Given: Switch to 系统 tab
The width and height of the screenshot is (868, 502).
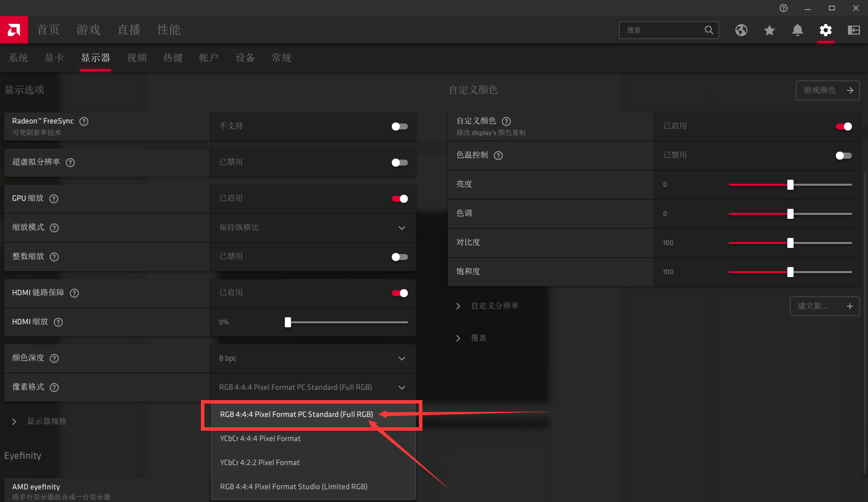Looking at the screenshot, I should [x=19, y=58].
